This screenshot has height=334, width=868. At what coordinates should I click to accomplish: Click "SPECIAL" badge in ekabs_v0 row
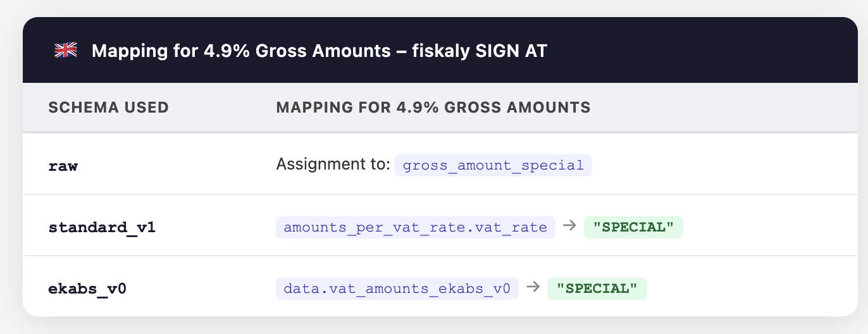point(597,288)
